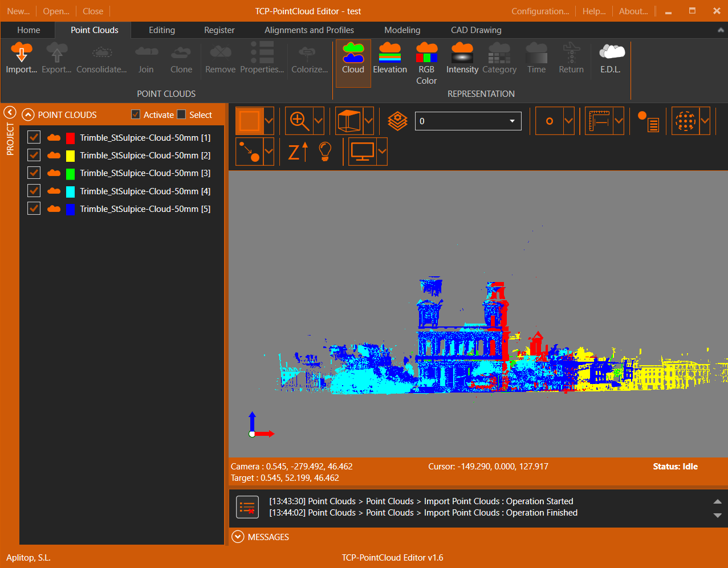Click the point information list icon
The image size is (728, 568).
pos(648,121)
